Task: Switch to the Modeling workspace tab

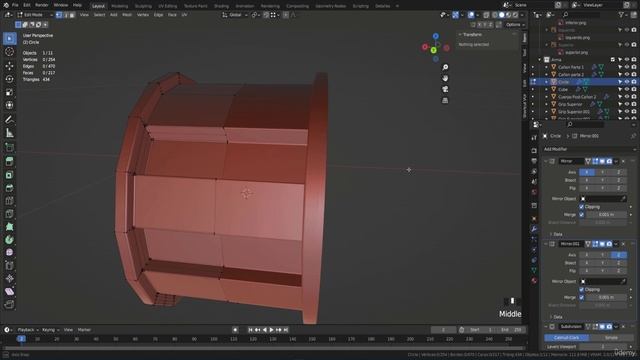Action: (120, 6)
